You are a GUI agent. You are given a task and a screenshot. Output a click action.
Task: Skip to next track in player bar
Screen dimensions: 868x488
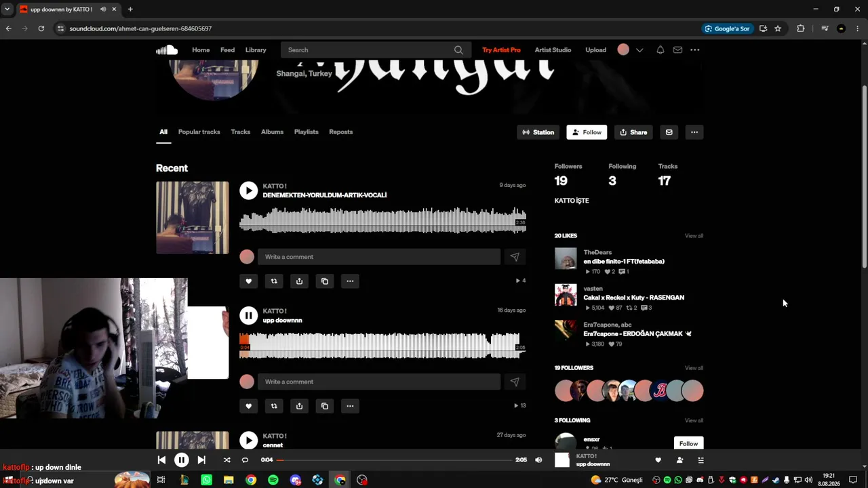tap(201, 460)
